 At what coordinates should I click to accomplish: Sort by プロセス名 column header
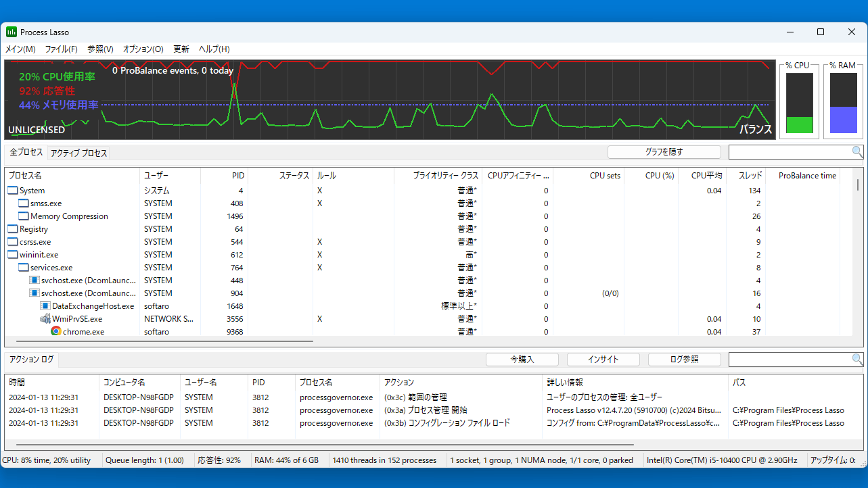click(72, 176)
